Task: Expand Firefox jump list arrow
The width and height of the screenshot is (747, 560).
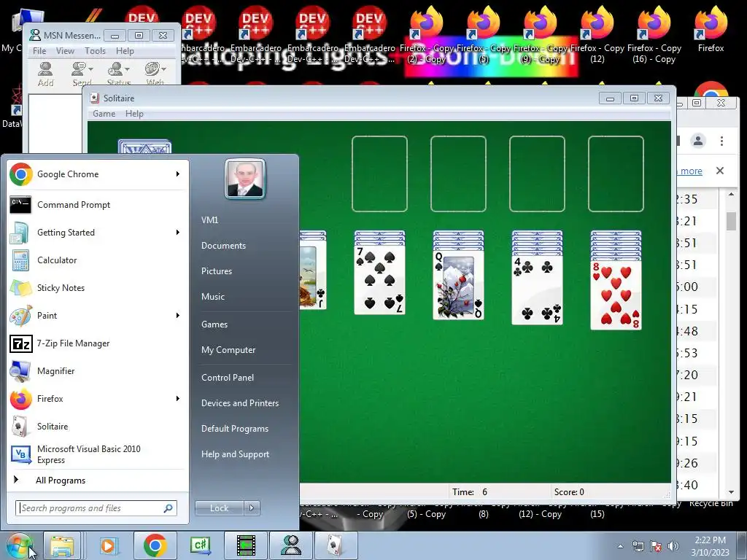Action: coord(178,399)
